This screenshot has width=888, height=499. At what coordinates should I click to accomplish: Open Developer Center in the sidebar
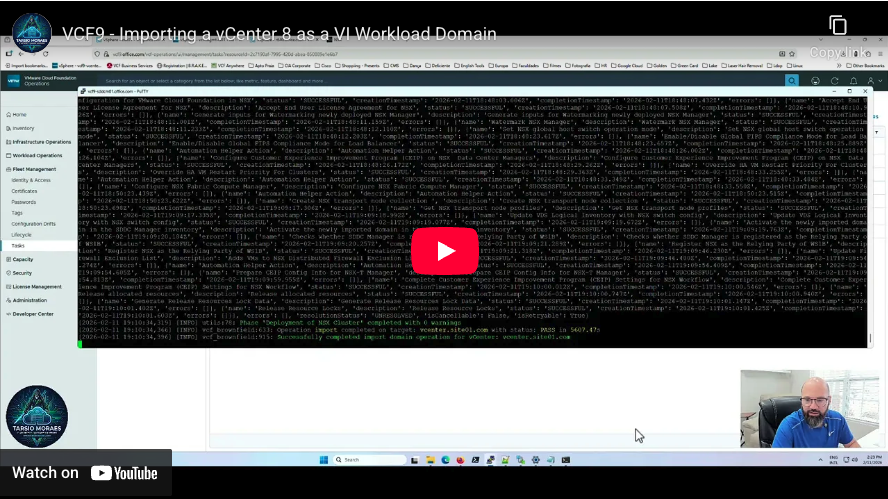[x=30, y=314]
